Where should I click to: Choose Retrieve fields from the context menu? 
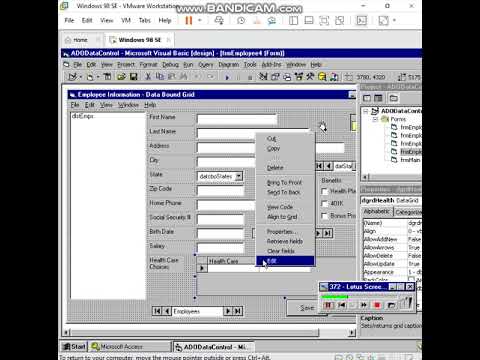285,241
